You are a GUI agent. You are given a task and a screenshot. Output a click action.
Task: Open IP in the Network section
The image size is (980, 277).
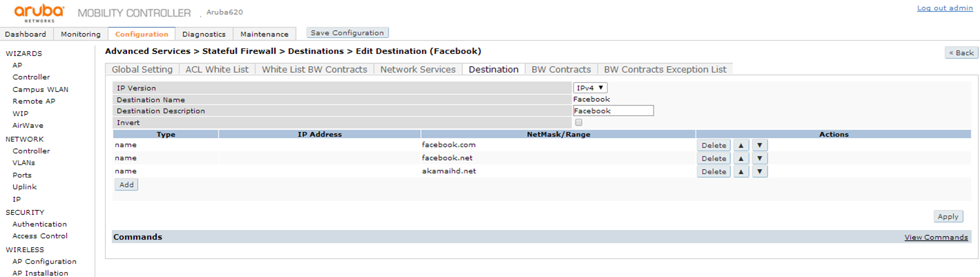tap(17, 199)
